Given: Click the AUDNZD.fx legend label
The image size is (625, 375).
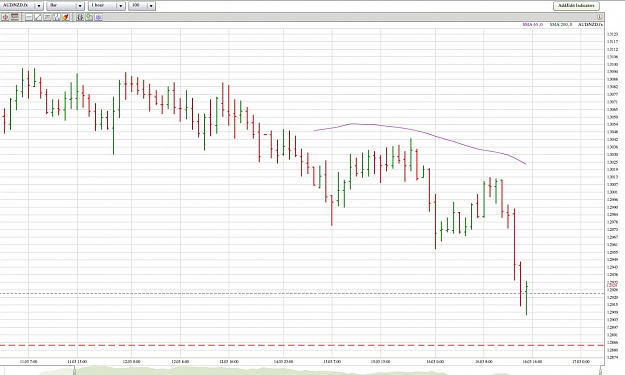Looking at the screenshot, I should pyautogui.click(x=590, y=25).
